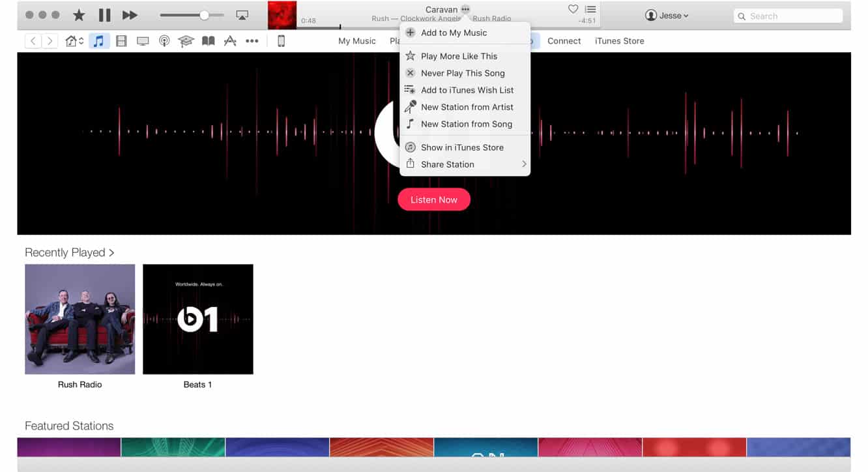Click the Beats 1 label text
The width and height of the screenshot is (868, 472).
(197, 385)
